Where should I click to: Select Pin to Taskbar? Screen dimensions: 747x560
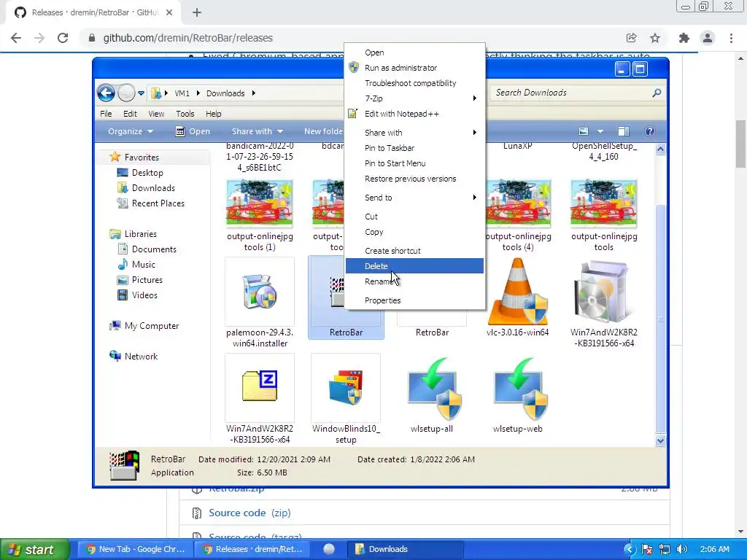(x=414, y=148)
